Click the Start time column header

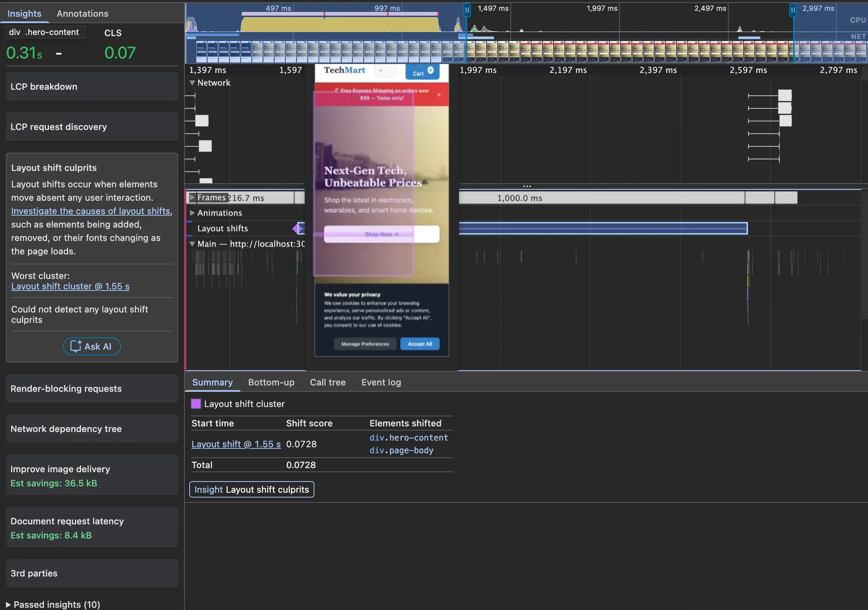tap(212, 423)
